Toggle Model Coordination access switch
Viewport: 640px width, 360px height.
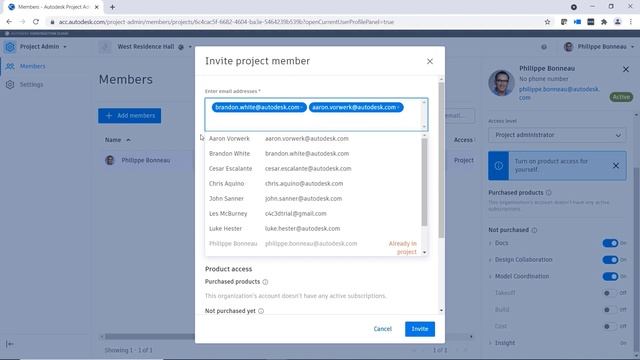pos(610,277)
